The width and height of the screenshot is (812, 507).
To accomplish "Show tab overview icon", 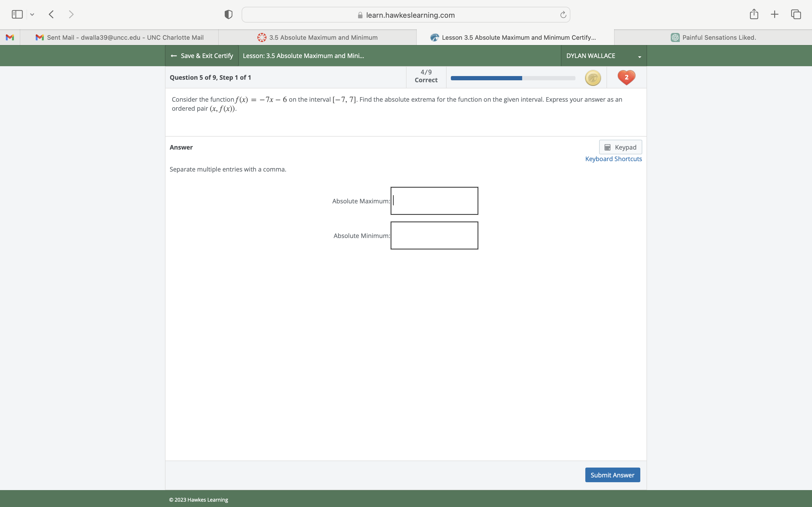I will pos(796,14).
